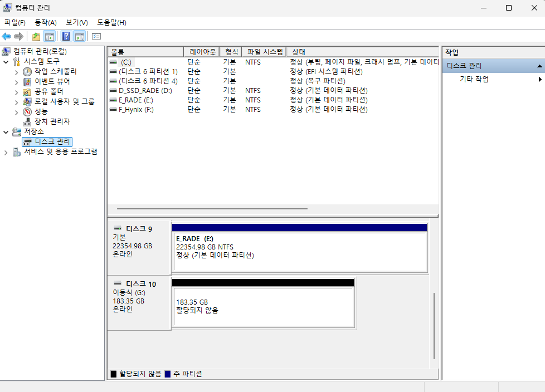The height and width of the screenshot is (392, 545).
Task: Maximize the 컴퓨터 관리 window
Action: 509,8
